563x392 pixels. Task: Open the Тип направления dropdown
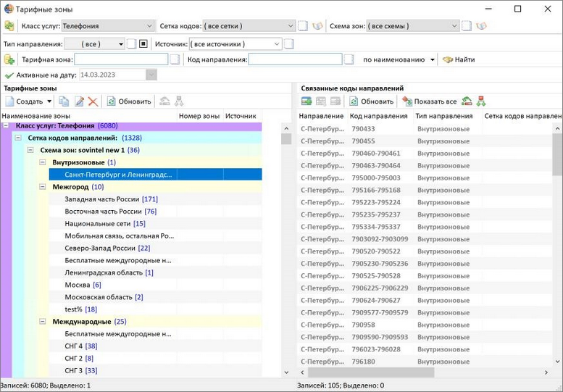pos(121,44)
